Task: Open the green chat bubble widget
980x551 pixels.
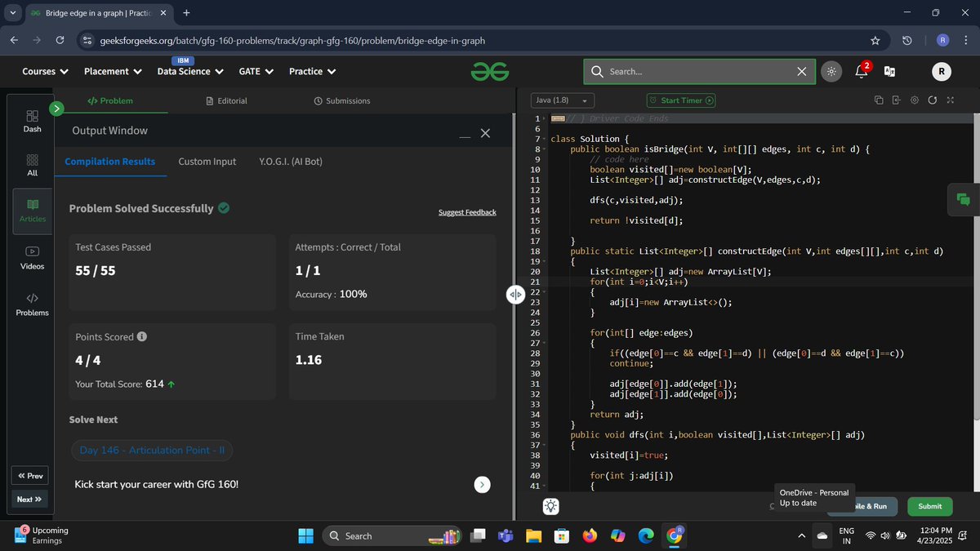Action: (964, 199)
